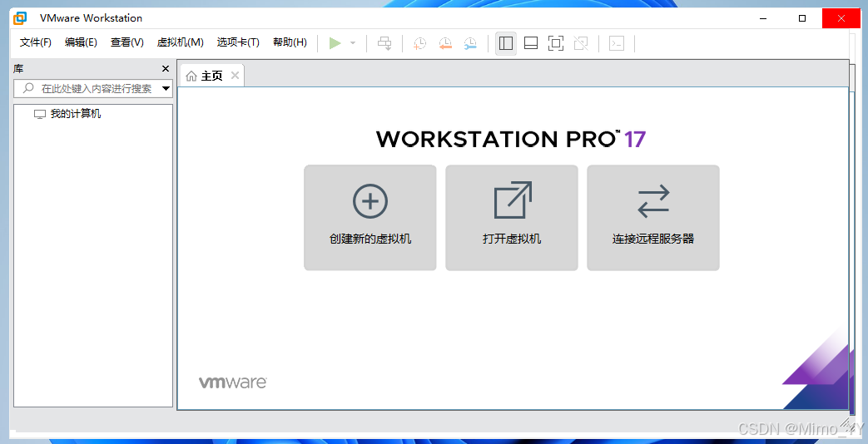The image size is (868, 444).
Task: Click the home icon on 主页 tab
Action: tap(191, 76)
